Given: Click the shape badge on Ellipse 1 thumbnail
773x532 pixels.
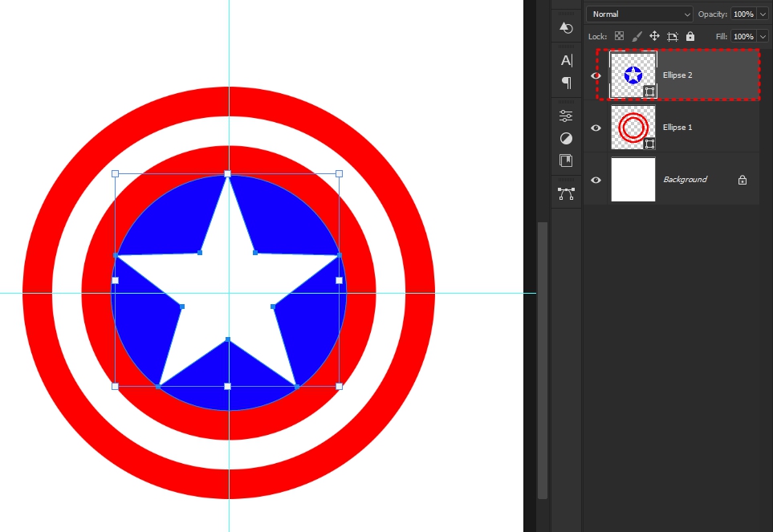Looking at the screenshot, I should 649,144.
